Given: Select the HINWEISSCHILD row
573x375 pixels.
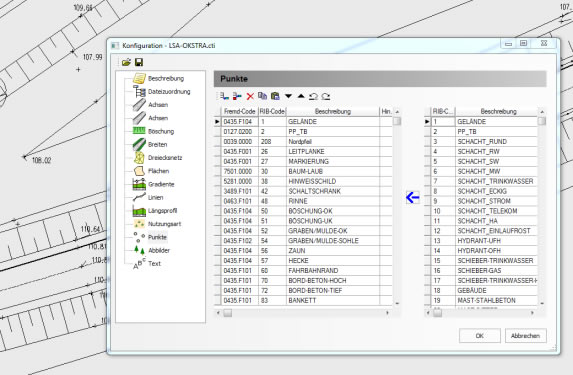Looking at the screenshot, I should pos(303,181).
